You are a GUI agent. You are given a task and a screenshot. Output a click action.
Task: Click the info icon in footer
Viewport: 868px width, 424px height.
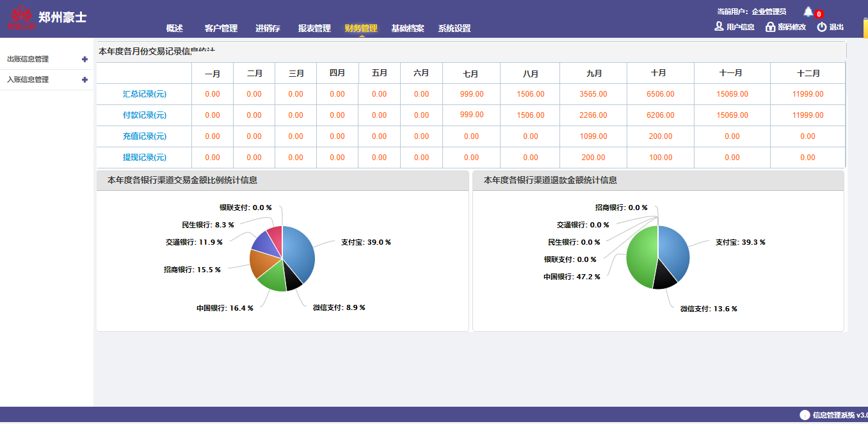(805, 414)
